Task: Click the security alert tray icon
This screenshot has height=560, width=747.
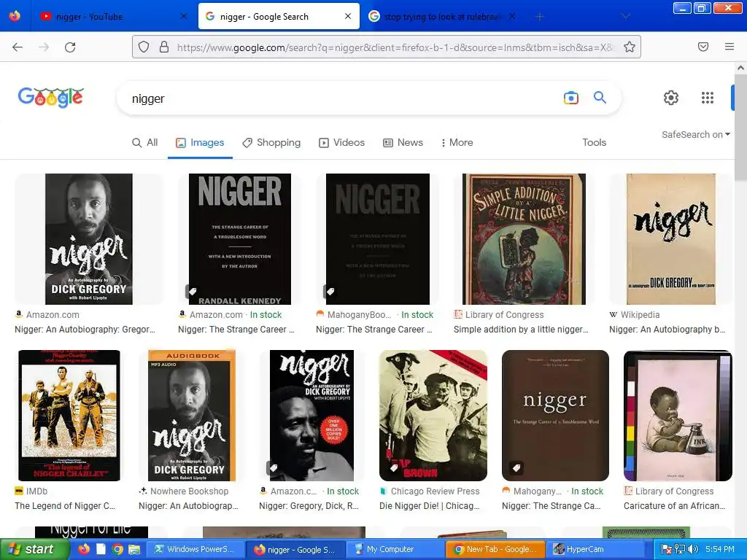Action: 667,549
